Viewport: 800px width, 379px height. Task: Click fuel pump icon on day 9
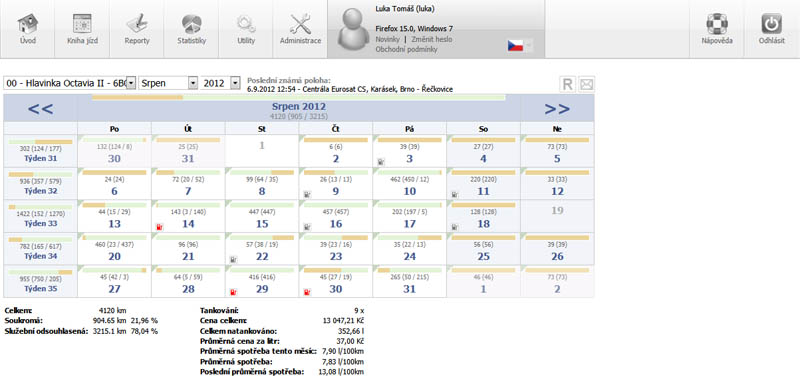[x=307, y=194]
